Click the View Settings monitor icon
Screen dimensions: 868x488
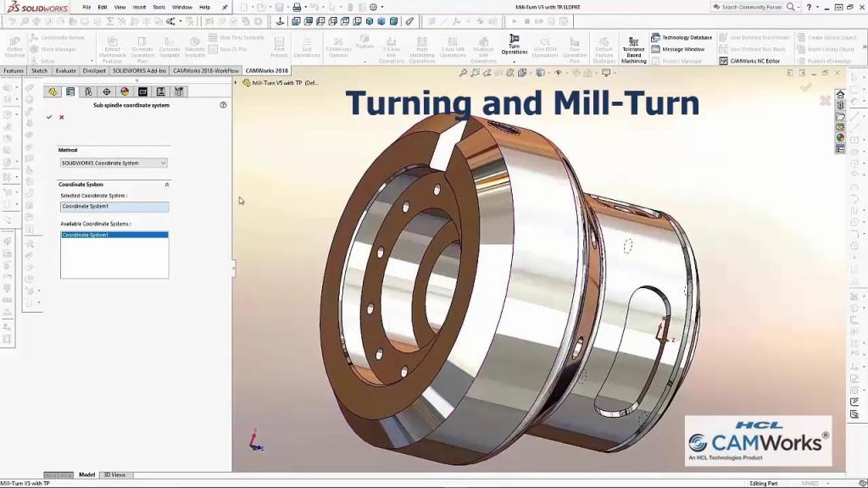606,73
